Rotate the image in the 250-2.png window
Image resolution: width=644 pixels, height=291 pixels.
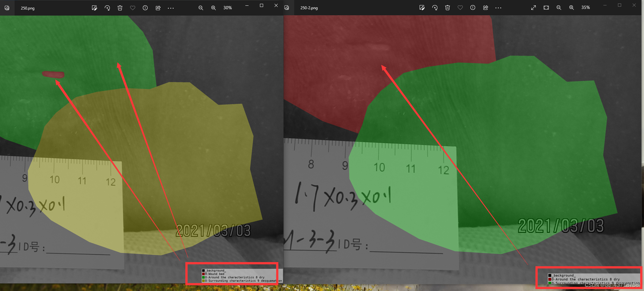coord(435,8)
